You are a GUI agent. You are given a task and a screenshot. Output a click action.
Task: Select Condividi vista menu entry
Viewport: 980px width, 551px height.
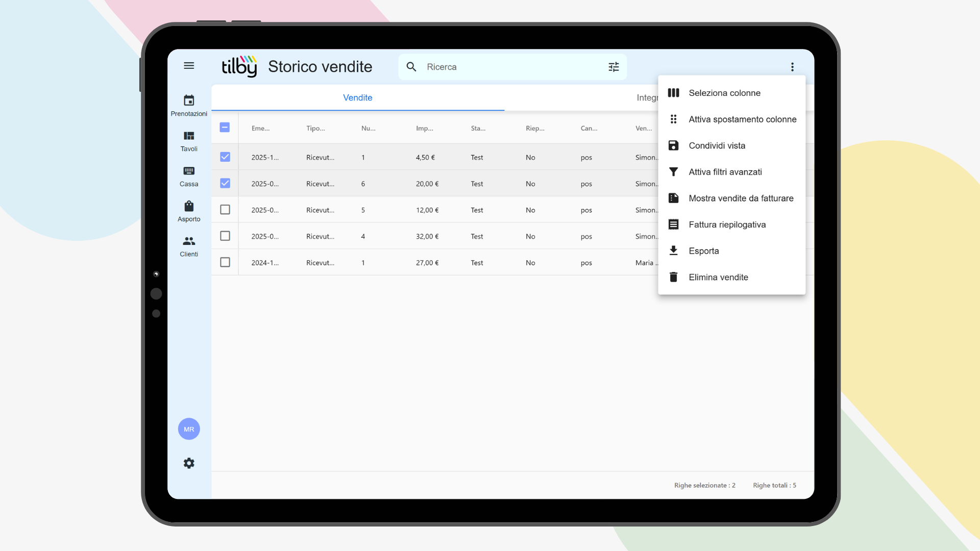pyautogui.click(x=732, y=146)
